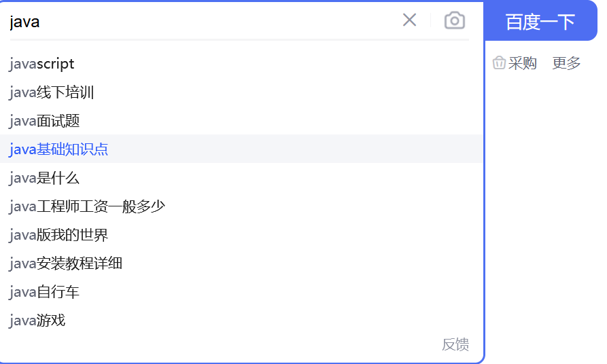The image size is (607, 364).
Task: Choose the java是什么 suggestion
Action: point(45,178)
